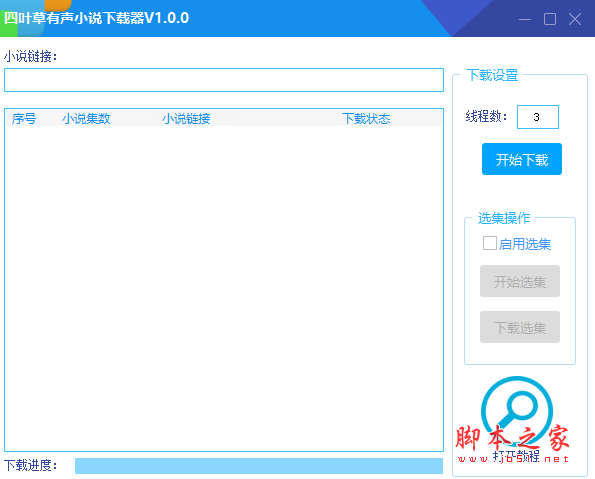595x479 pixels.
Task: Click the 小说链接 input field
Action: click(x=224, y=80)
